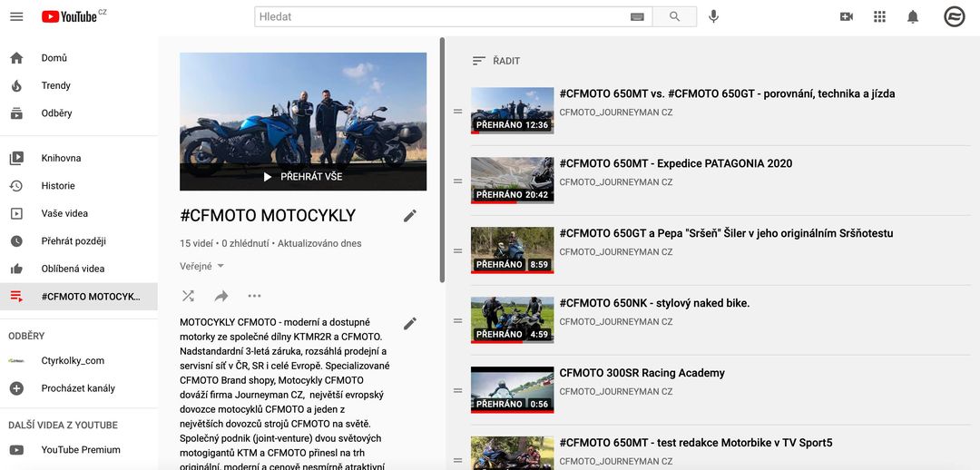Open the on-screen keyboard icon in search
Image resolution: width=980 pixels, height=470 pixels.
637,17
